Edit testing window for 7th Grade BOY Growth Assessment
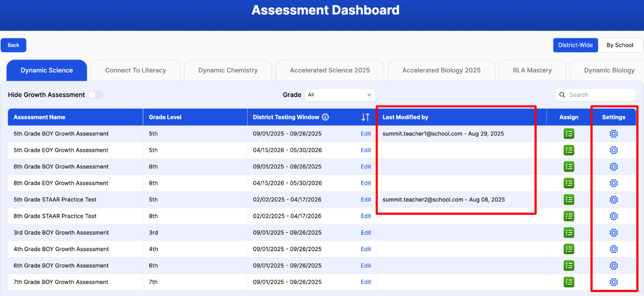 [366, 282]
